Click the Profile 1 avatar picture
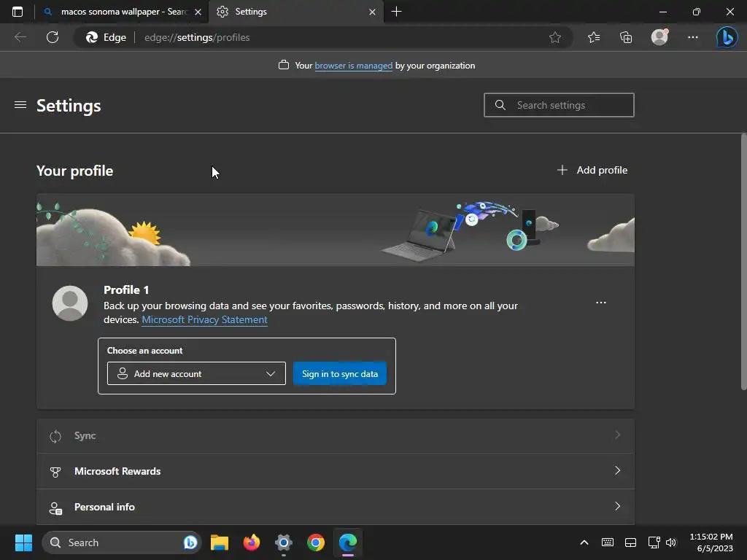This screenshot has width=747, height=560. point(70,303)
